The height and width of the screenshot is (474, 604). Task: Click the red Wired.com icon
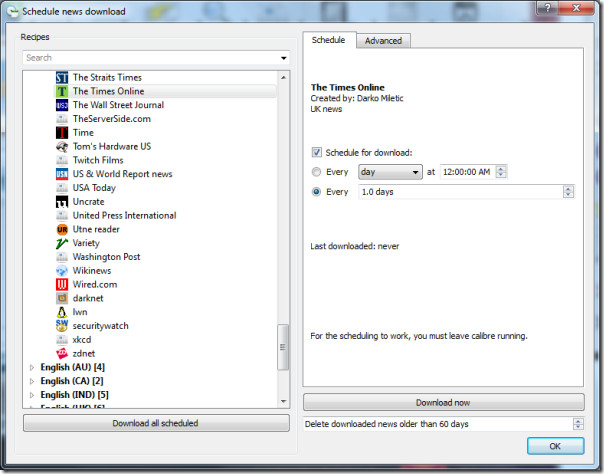[62, 285]
